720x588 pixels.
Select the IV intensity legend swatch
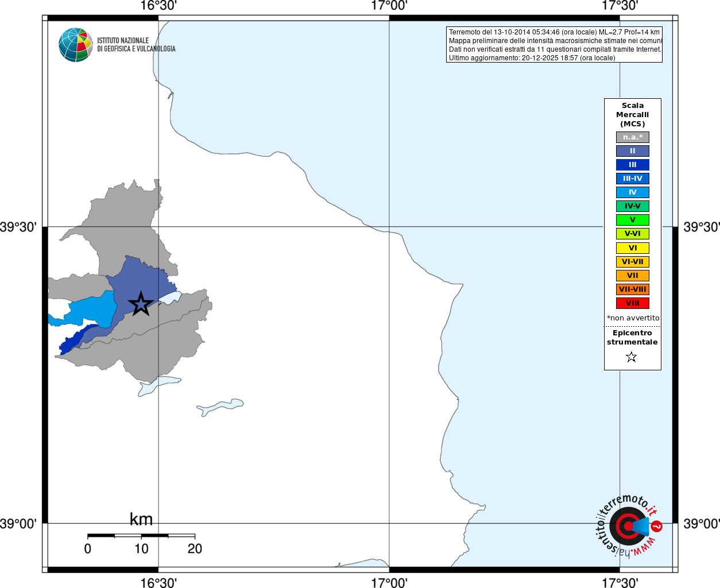(x=633, y=192)
